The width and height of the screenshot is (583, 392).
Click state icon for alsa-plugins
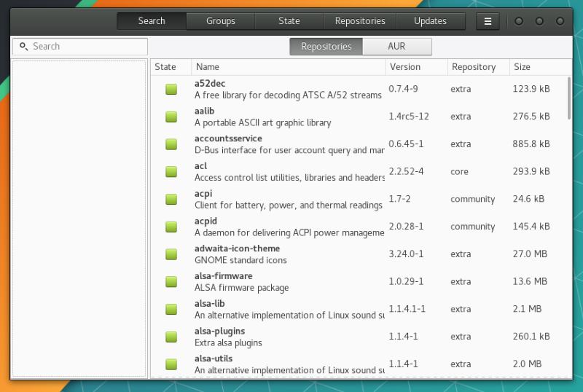pos(171,337)
